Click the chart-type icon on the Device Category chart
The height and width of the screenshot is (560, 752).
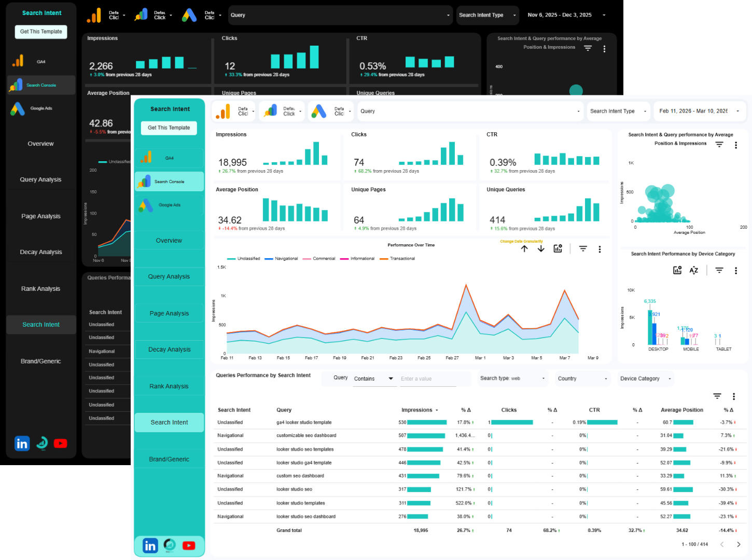677,270
